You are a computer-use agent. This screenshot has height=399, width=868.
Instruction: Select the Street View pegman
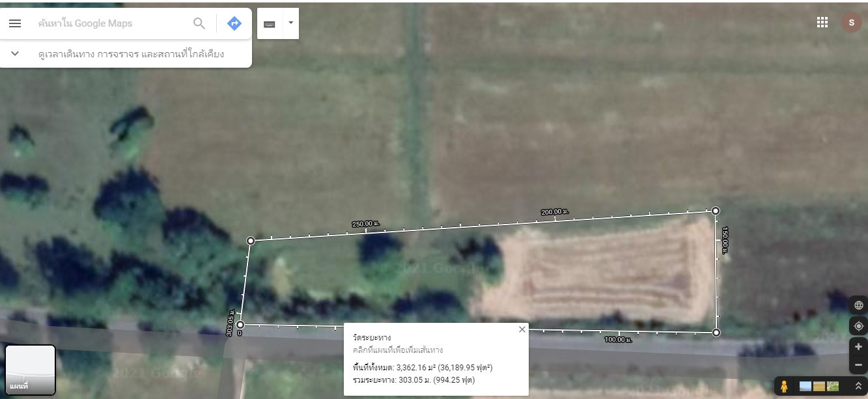[785, 386]
